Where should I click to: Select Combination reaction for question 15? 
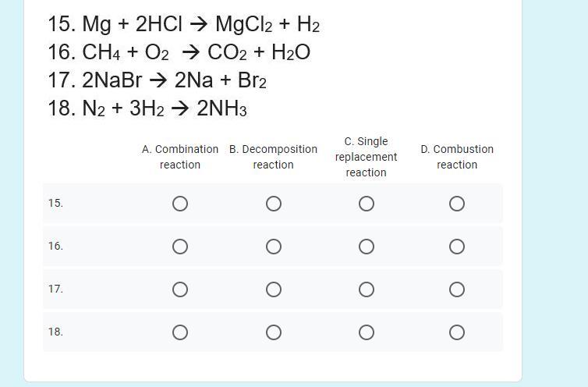pos(180,204)
